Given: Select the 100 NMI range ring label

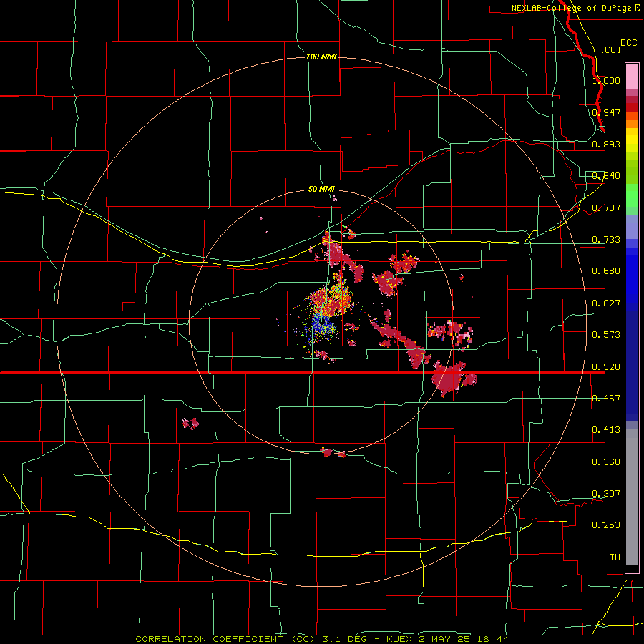Looking at the screenshot, I should coord(321,57).
